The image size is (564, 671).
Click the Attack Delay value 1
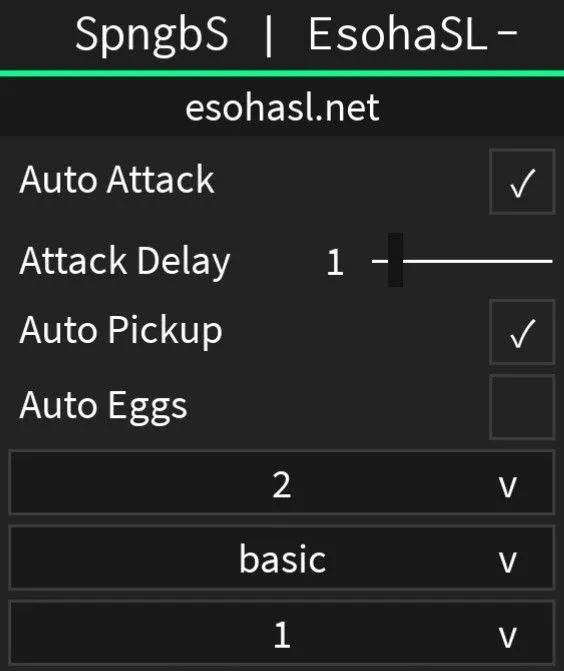(x=335, y=262)
